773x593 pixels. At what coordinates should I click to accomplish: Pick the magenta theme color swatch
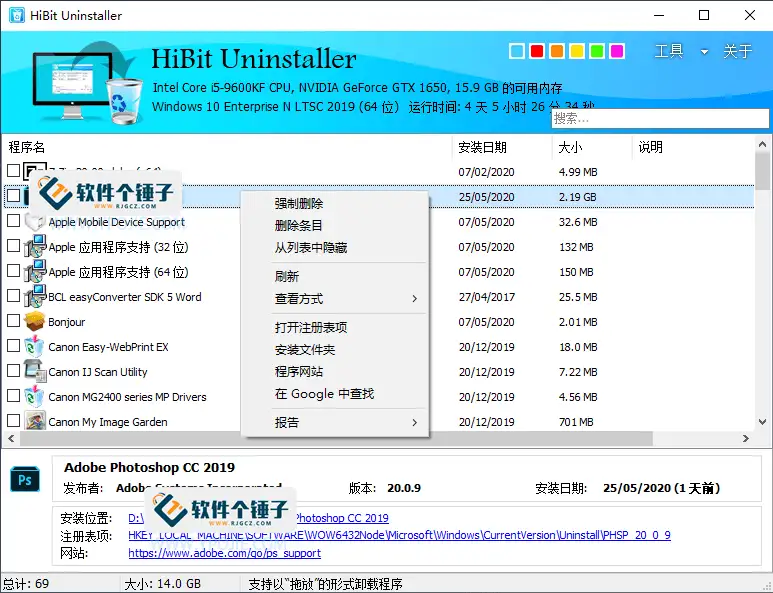617,51
